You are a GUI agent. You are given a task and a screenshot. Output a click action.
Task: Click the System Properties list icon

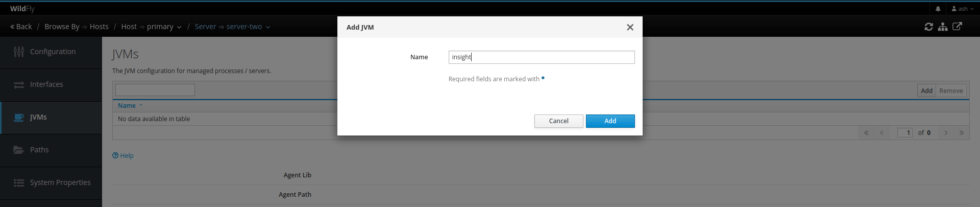(19, 183)
